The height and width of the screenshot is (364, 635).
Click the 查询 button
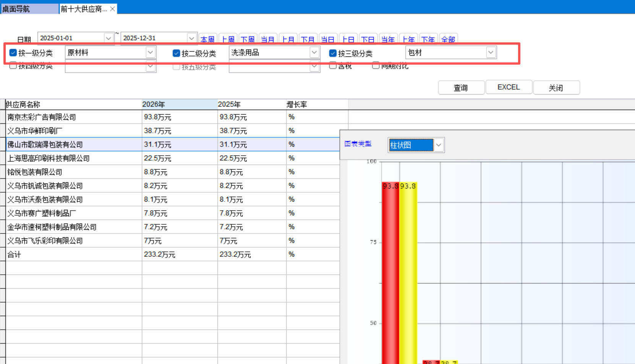[x=461, y=87]
